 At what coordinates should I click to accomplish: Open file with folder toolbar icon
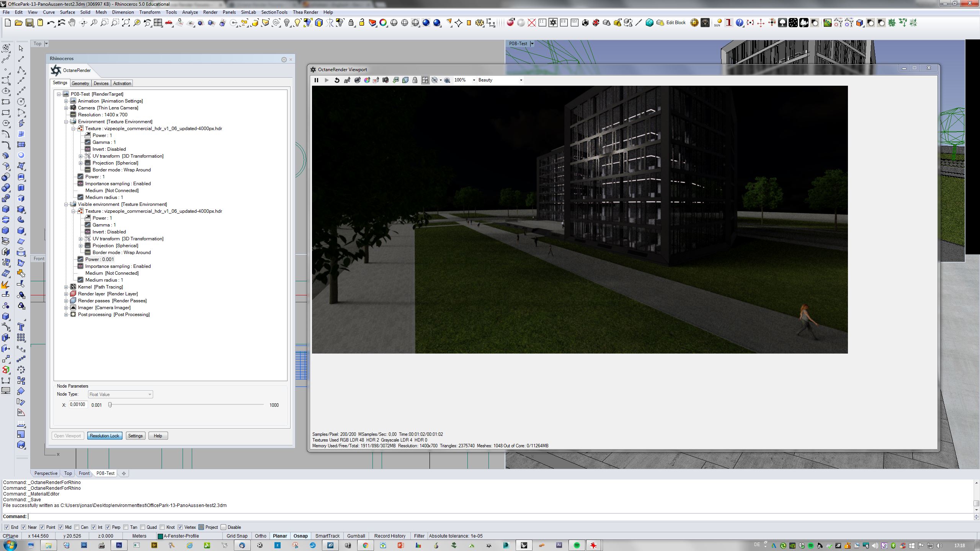pos(18,23)
